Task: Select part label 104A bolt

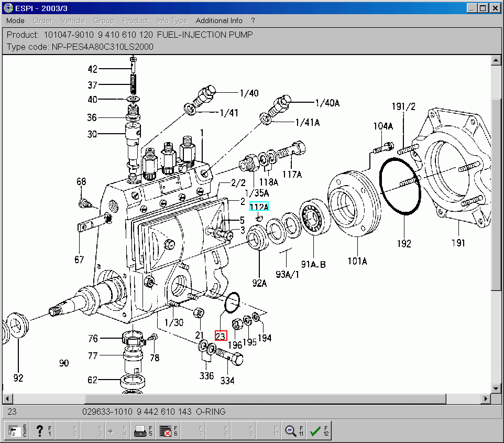Action: pyautogui.click(x=383, y=126)
